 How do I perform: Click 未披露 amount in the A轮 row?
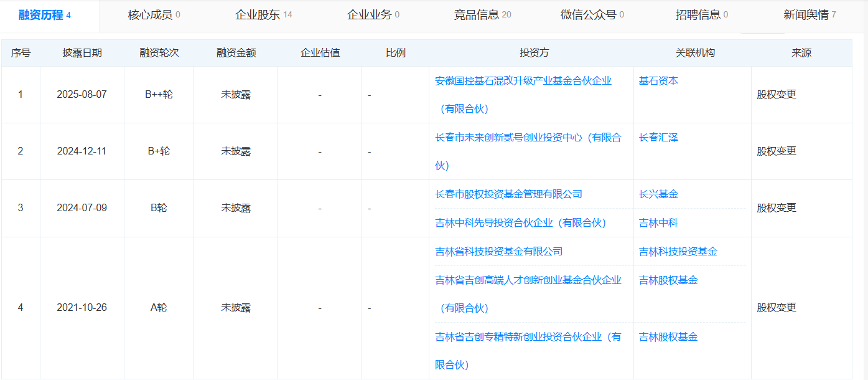pyautogui.click(x=236, y=308)
